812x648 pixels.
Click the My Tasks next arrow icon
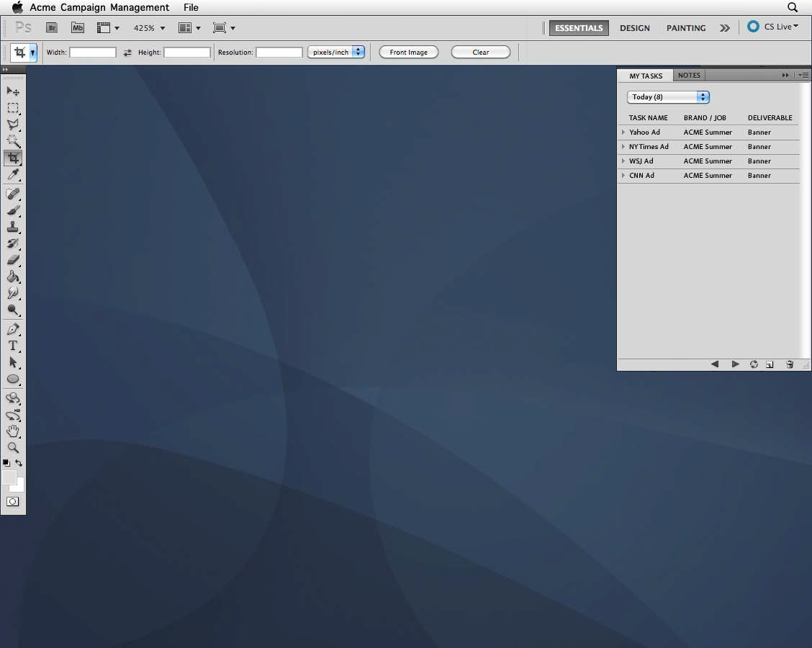(736, 364)
